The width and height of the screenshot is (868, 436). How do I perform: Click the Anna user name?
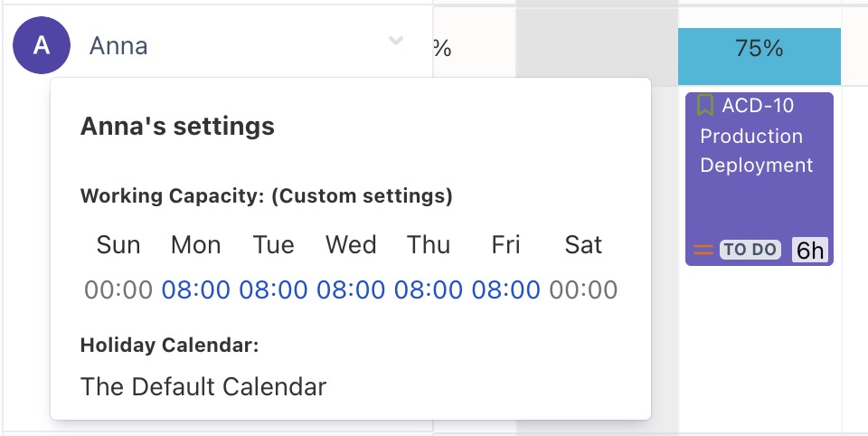point(118,45)
